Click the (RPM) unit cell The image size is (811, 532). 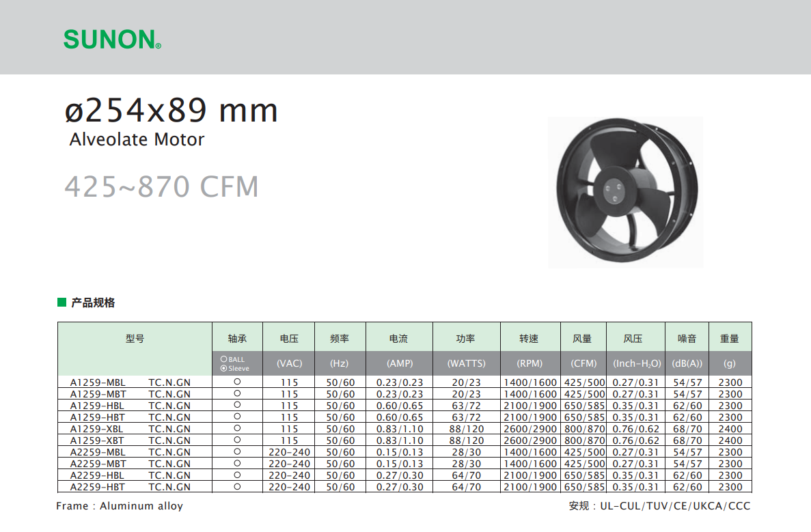tap(530, 363)
